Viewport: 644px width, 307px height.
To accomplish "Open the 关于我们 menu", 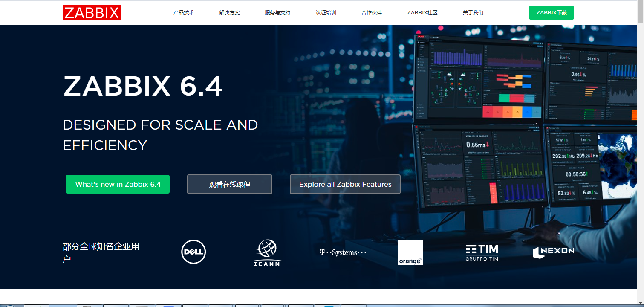I will pyautogui.click(x=473, y=13).
